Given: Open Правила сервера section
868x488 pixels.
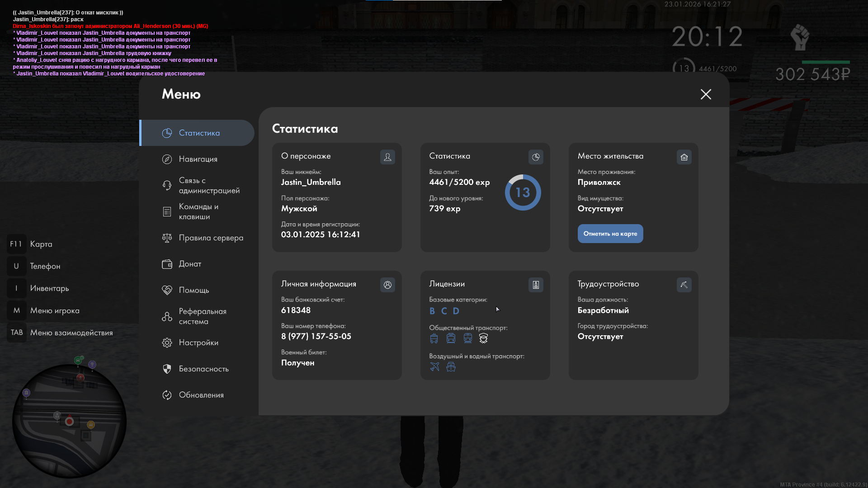Looking at the screenshot, I should click(211, 238).
